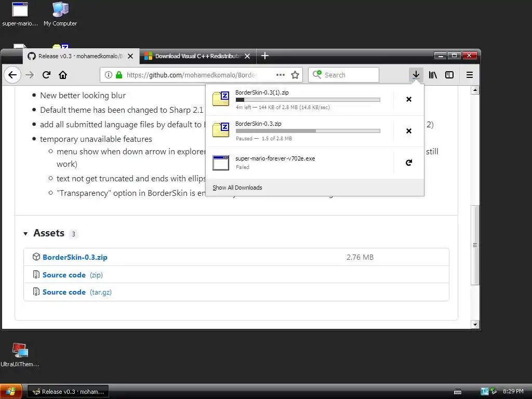Download Source code (tar.gz) link

(x=77, y=292)
